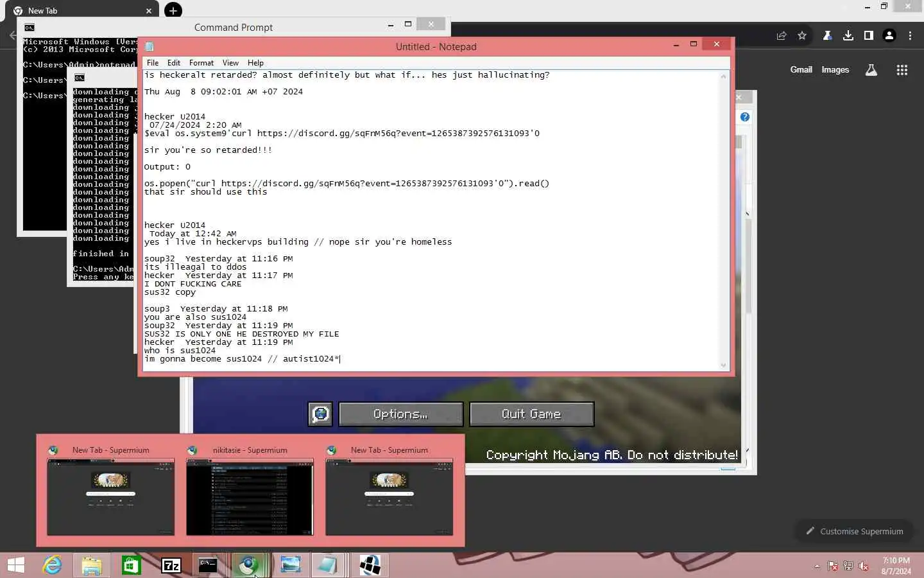Open the View menu in Notepad
Image resolution: width=924 pixels, height=578 pixels.
230,63
